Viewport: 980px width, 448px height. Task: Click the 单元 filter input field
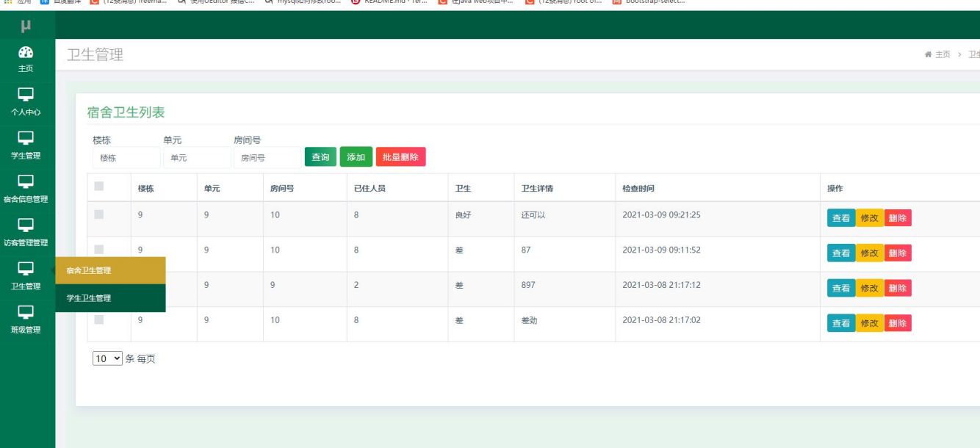[x=197, y=158]
